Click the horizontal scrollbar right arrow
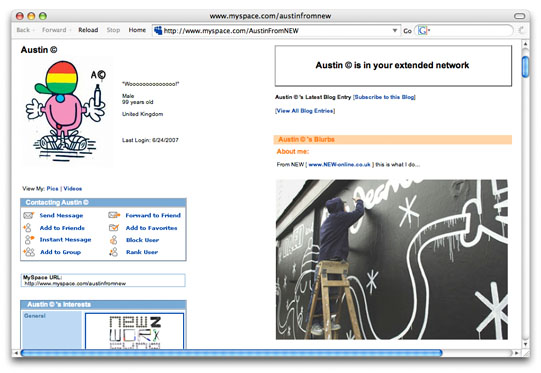 [517, 353]
